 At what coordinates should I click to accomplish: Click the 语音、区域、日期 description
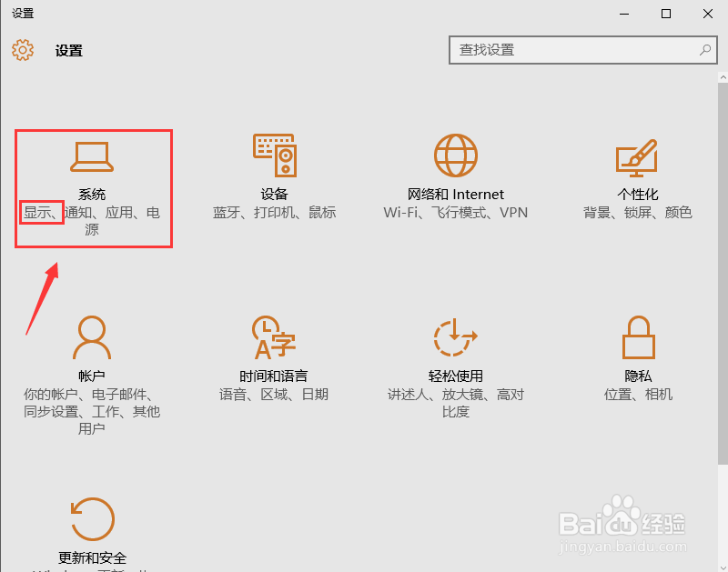[x=274, y=395]
